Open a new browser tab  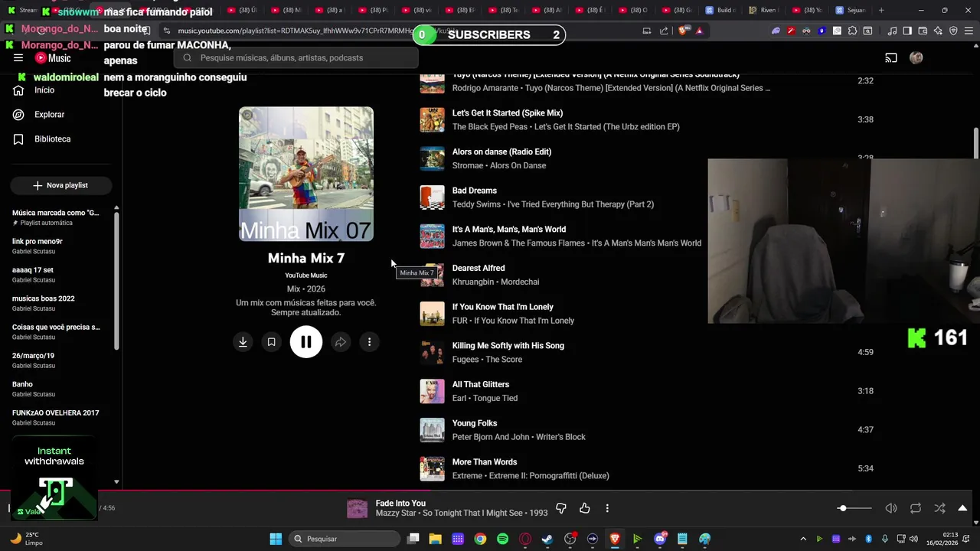click(881, 11)
